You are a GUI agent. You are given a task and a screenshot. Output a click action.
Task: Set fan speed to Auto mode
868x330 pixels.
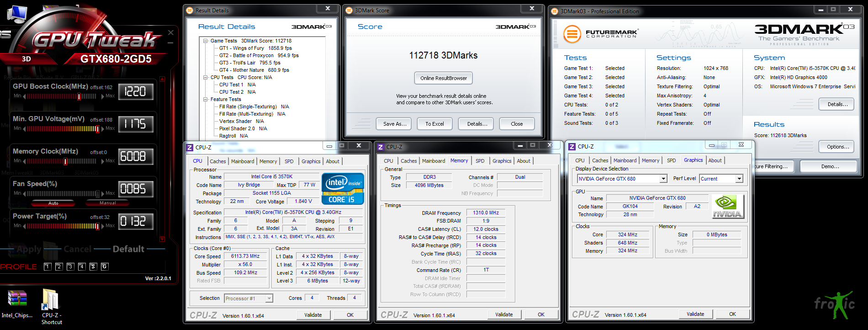[x=53, y=203]
